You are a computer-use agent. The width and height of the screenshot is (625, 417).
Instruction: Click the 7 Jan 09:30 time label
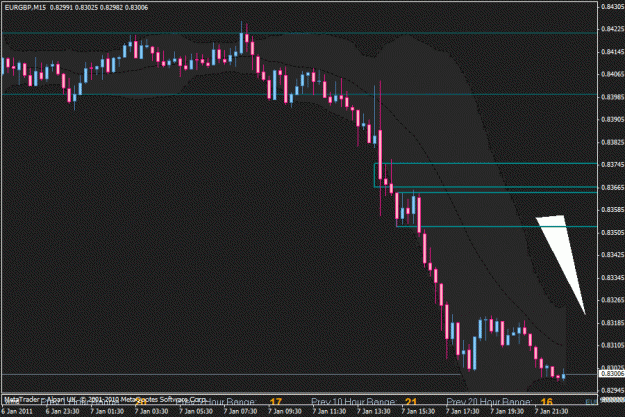tap(285, 411)
